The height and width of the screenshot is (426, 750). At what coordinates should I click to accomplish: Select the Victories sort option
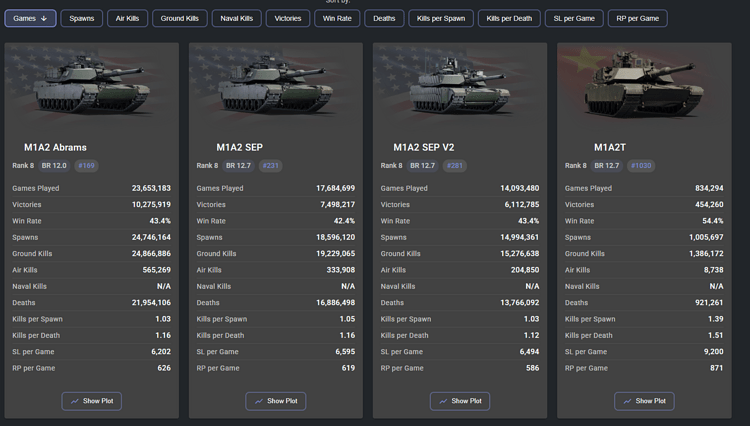pyautogui.click(x=288, y=18)
